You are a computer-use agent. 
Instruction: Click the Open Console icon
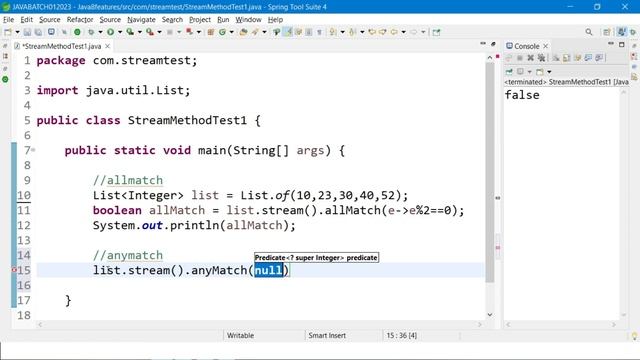coord(540,72)
